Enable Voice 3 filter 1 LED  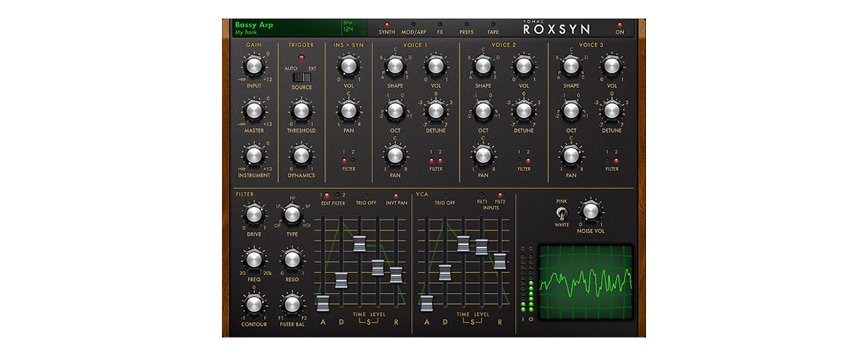click(x=608, y=160)
